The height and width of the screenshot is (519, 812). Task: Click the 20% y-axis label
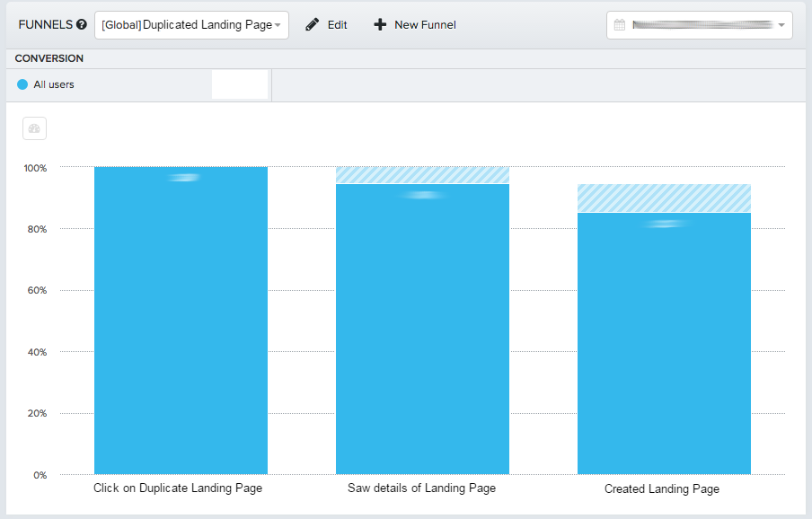tap(37, 413)
